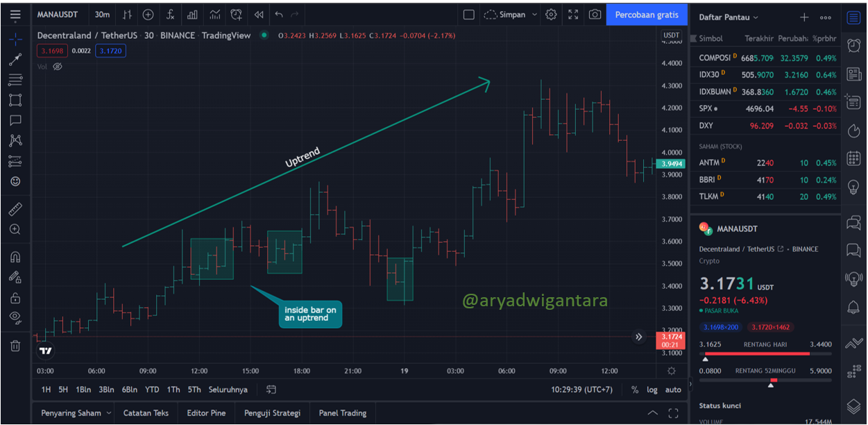This screenshot has height=425, width=868.
Task: Open the USDT currency selector
Action: click(x=671, y=35)
